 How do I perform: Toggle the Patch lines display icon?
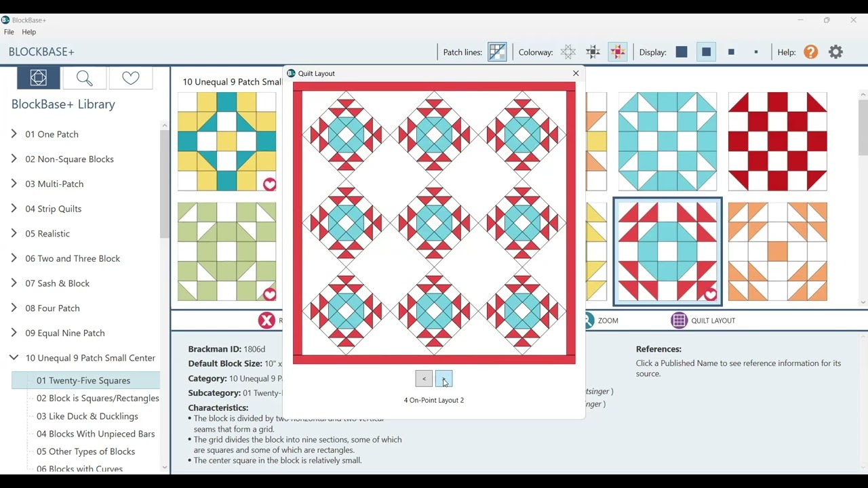[497, 52]
